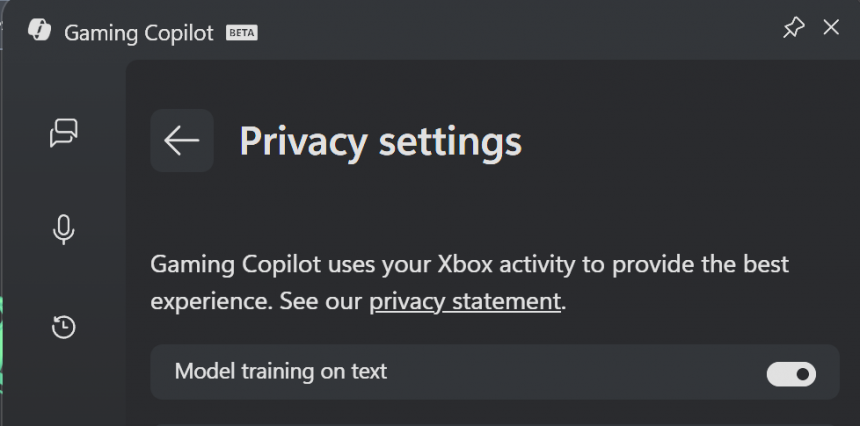Toggle the Model training on text switch
Image resolution: width=860 pixels, height=426 pixels.
(x=791, y=374)
